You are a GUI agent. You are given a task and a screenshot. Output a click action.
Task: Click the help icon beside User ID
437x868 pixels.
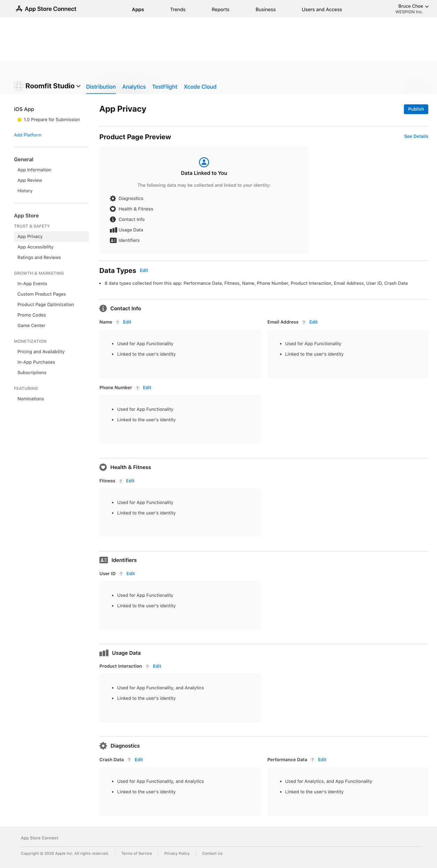pyautogui.click(x=121, y=574)
